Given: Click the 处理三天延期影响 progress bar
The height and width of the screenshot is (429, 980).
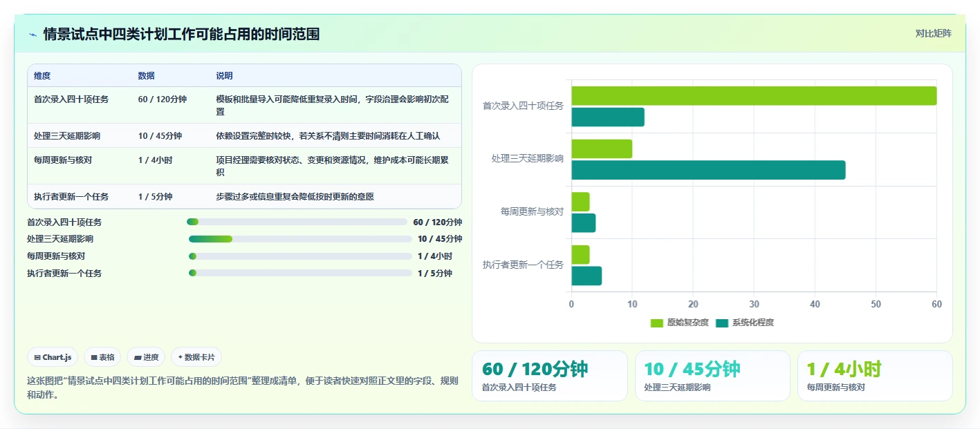Looking at the screenshot, I should point(300,239).
